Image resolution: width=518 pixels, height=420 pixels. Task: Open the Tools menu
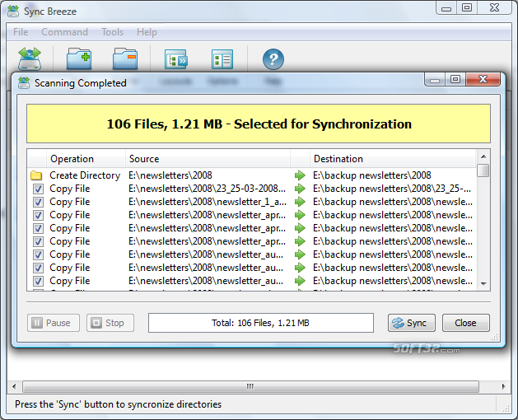[112, 32]
